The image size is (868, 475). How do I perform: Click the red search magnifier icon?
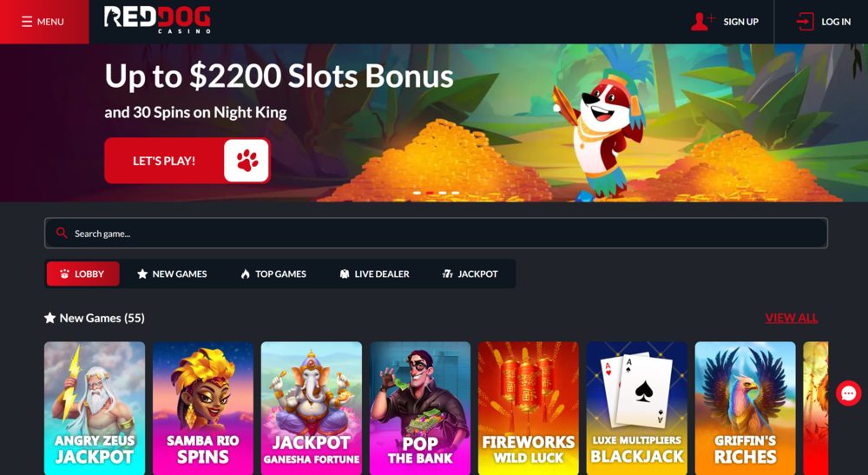pos(62,233)
